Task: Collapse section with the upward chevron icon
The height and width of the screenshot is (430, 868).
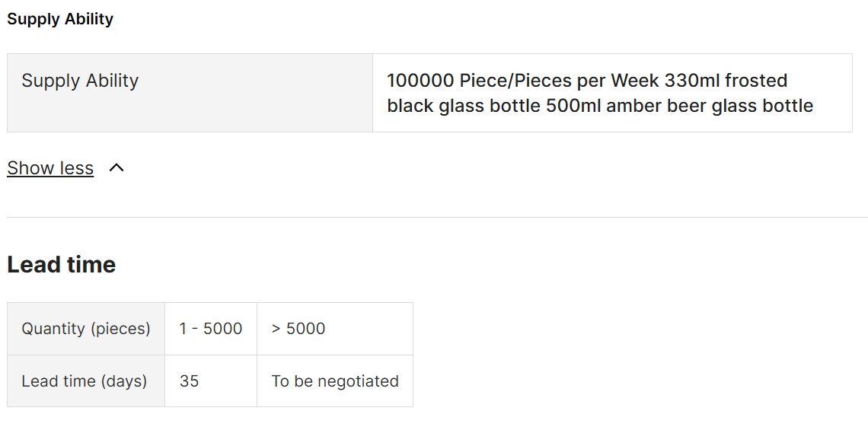Action: tap(116, 167)
